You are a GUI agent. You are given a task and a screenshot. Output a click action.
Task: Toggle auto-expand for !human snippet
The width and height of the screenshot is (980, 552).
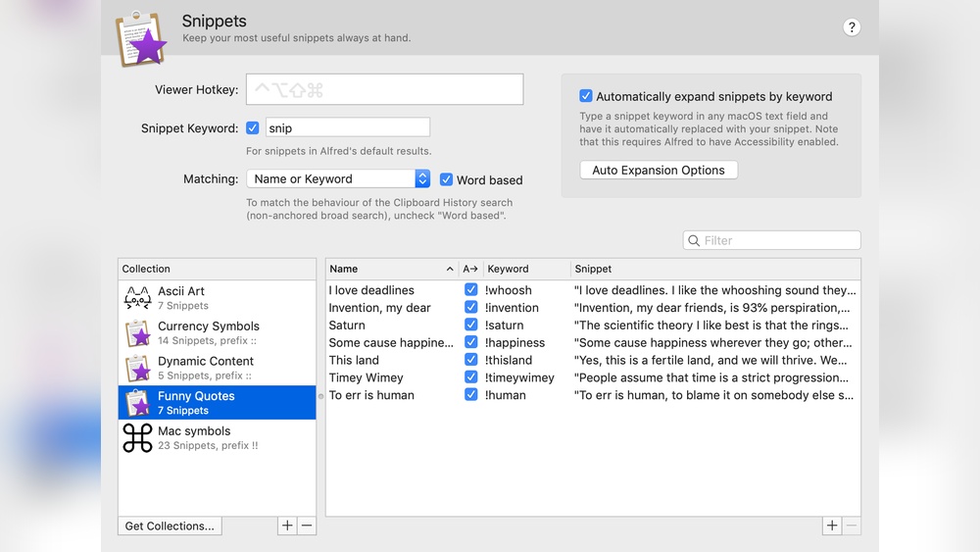(471, 394)
